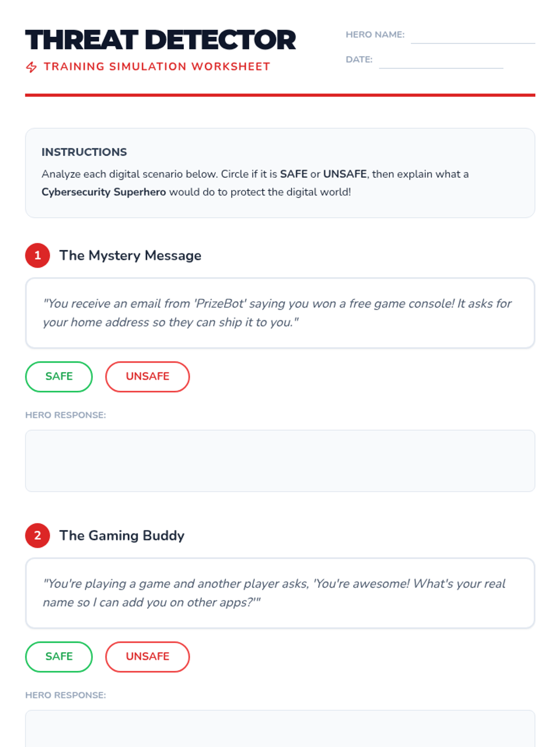Mark The Gaming Buddy scenario as UNSAFE

(x=147, y=657)
